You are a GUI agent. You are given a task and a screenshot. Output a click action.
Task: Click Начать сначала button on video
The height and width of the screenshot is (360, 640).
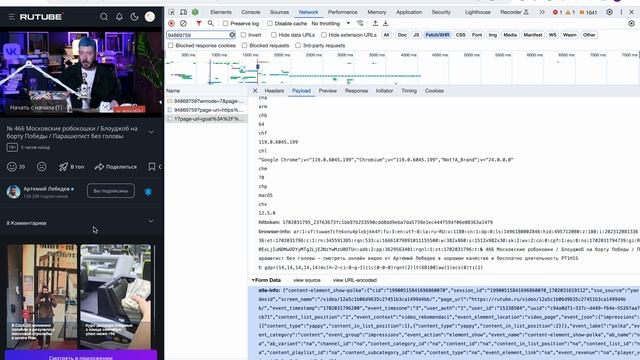click(36, 108)
